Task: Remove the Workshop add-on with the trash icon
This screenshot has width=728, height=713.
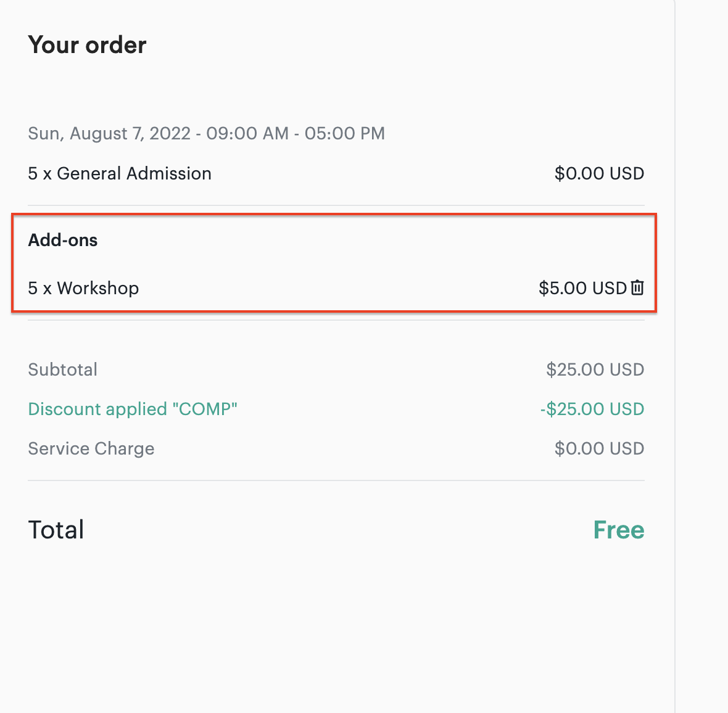Action: click(x=637, y=288)
